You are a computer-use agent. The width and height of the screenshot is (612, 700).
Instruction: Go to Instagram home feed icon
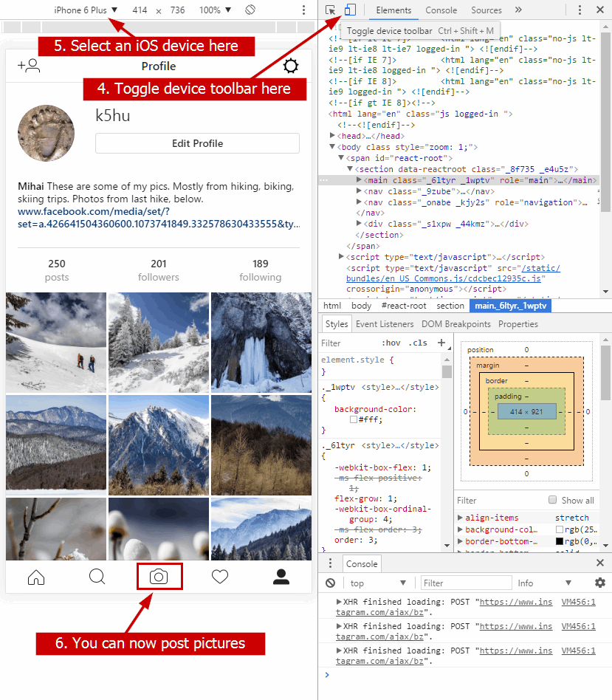pyautogui.click(x=36, y=577)
